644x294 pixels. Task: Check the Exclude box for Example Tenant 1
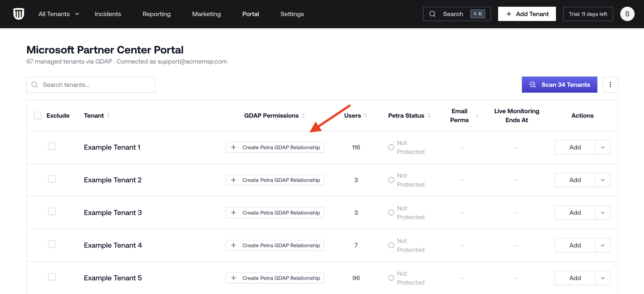52,146
